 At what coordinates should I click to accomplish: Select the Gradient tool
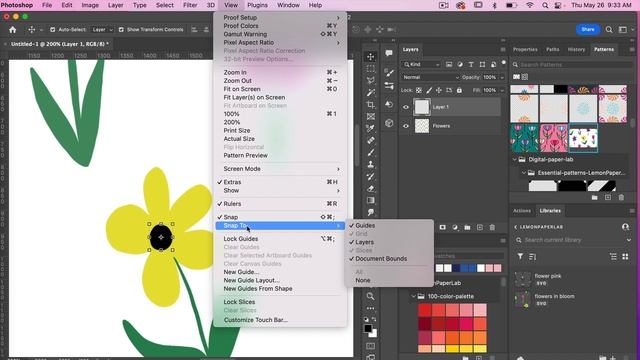click(371, 200)
